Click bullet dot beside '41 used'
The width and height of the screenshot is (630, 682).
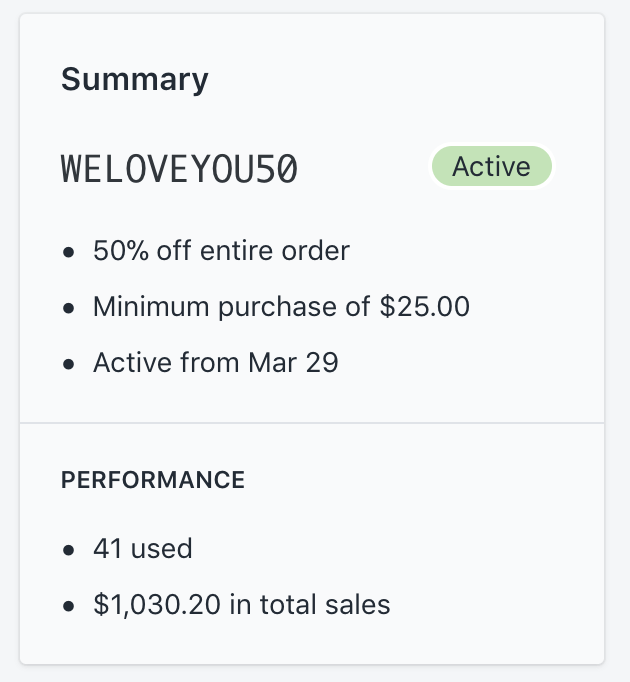click(x=68, y=549)
